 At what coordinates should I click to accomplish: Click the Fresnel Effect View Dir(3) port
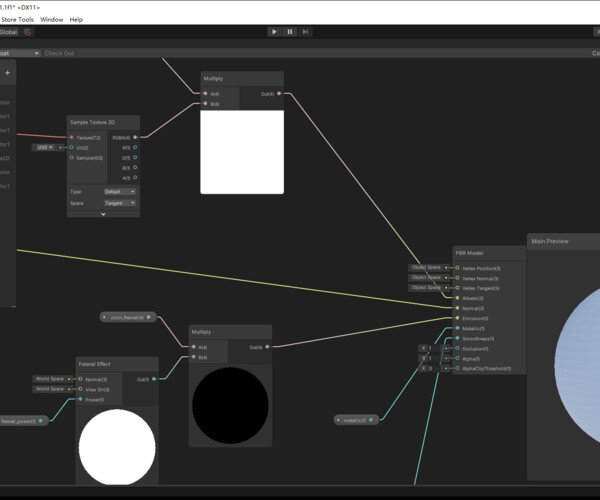point(80,389)
